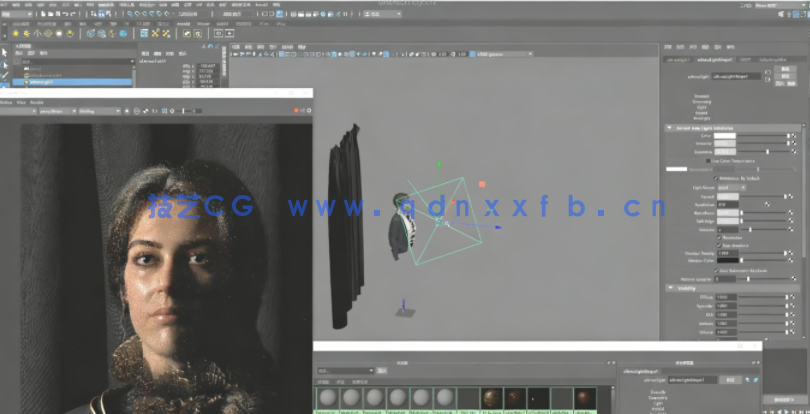The image size is (810, 414).
Task: Collapse the Visibility section
Action: [669, 288]
